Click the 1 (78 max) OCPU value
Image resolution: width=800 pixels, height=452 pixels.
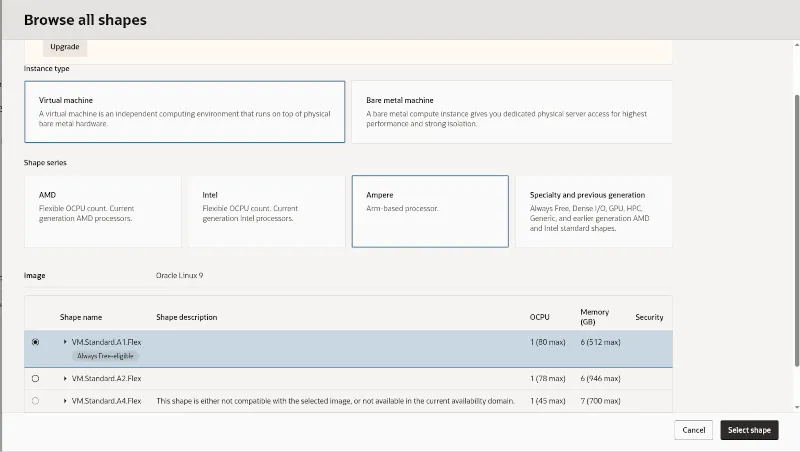pos(547,379)
